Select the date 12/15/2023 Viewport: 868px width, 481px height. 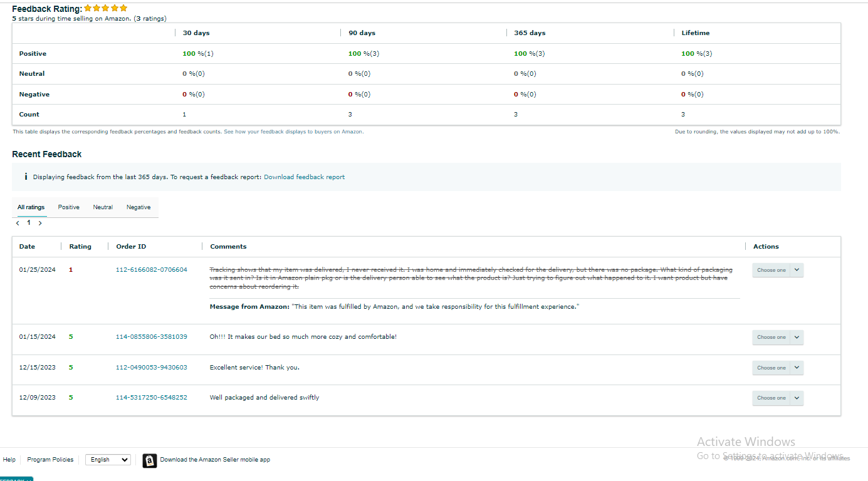[38, 368]
